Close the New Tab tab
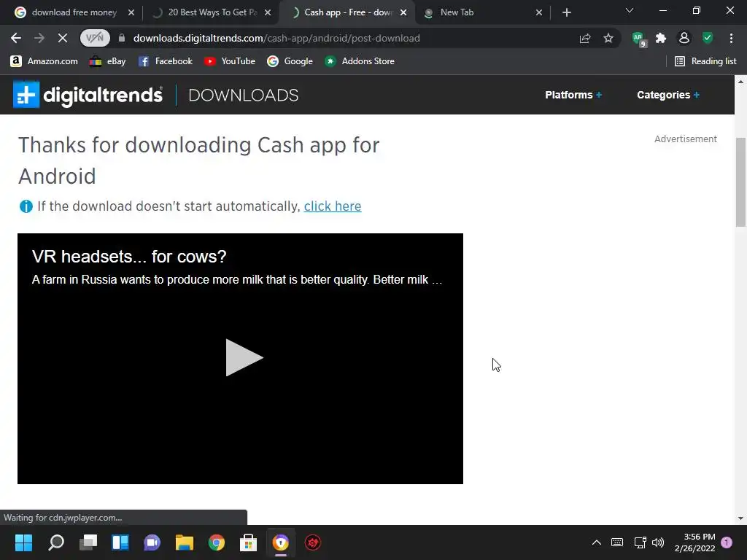Image resolution: width=747 pixels, height=560 pixels. click(x=539, y=12)
